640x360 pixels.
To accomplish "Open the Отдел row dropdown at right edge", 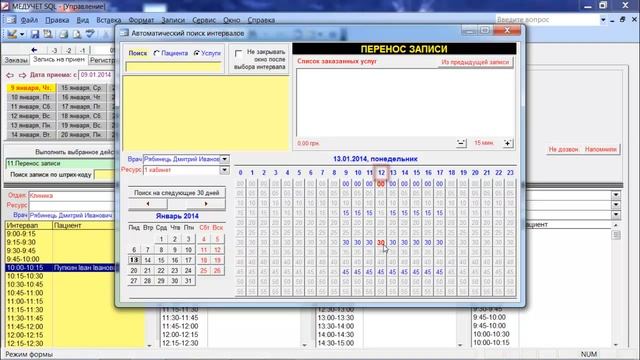I will click(616, 195).
